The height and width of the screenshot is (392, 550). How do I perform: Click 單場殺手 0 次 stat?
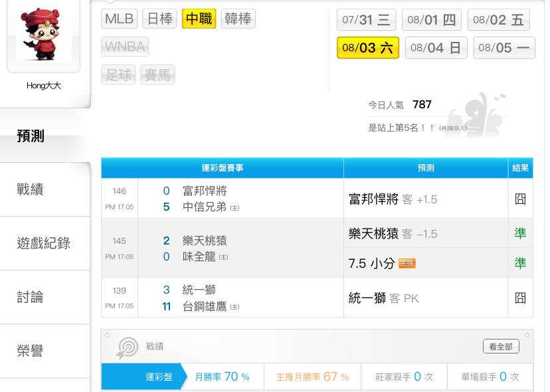490,377
